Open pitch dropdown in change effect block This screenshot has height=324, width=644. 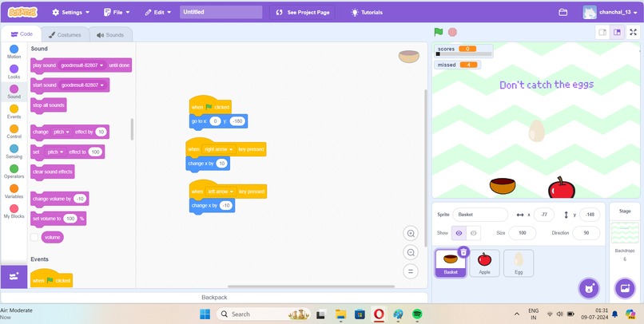[62, 132]
